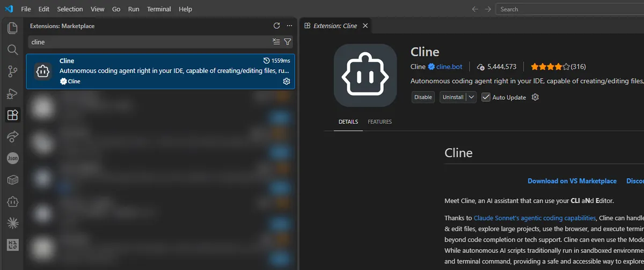Disable the Cline extension
This screenshot has width=644, height=270.
[x=423, y=97]
